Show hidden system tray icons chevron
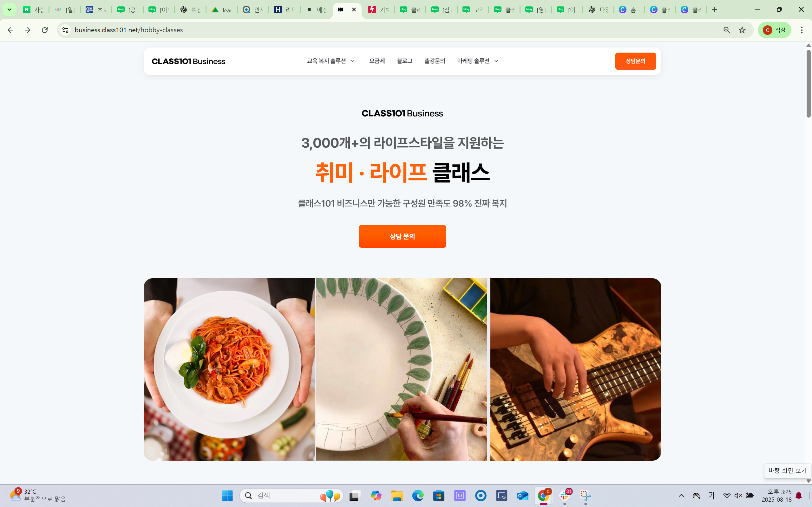812x507 pixels. coord(681,496)
